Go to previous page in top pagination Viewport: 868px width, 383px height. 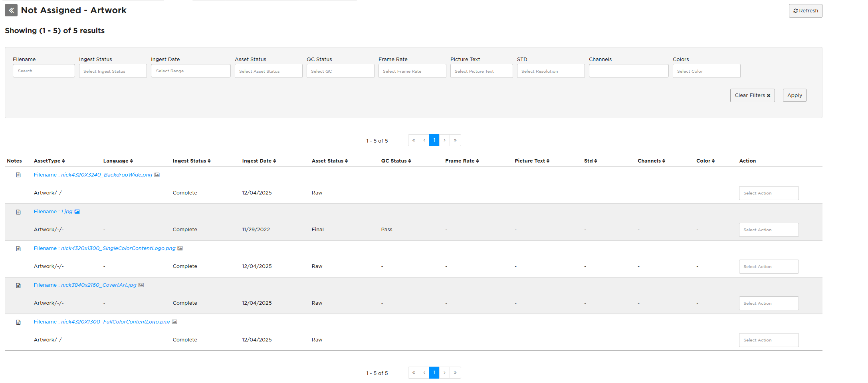424,140
